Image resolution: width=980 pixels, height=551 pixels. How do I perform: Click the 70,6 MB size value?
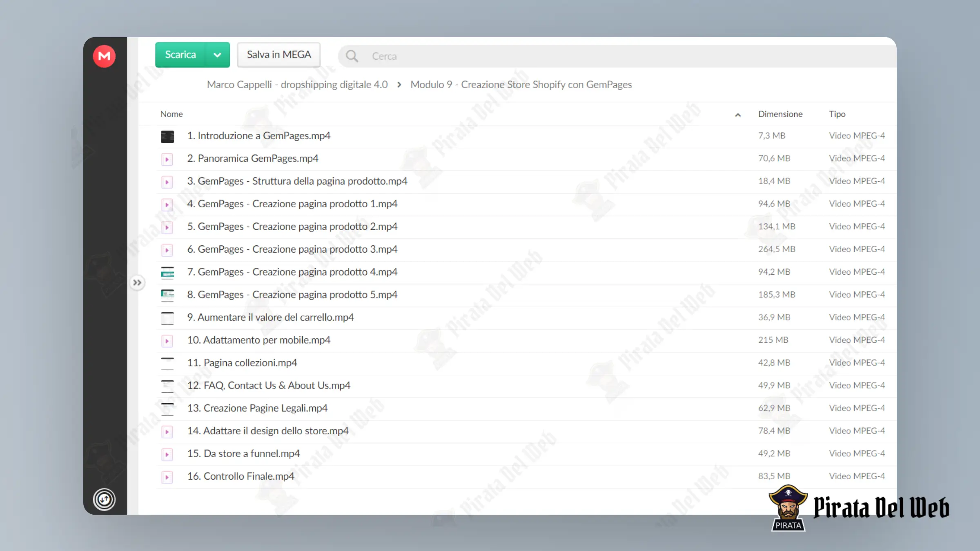(x=774, y=158)
